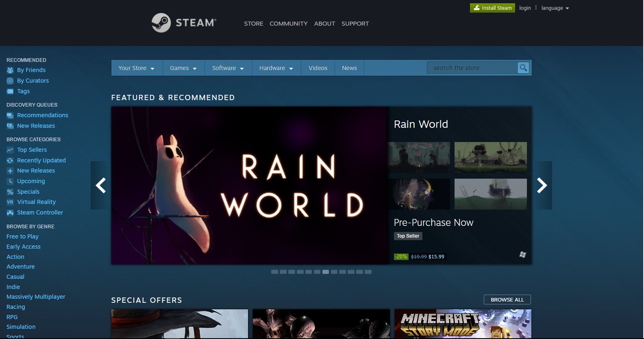Click the Browse Categories New Releases plus icon
Viewport: 644px width, 339px height.
[x=10, y=171]
